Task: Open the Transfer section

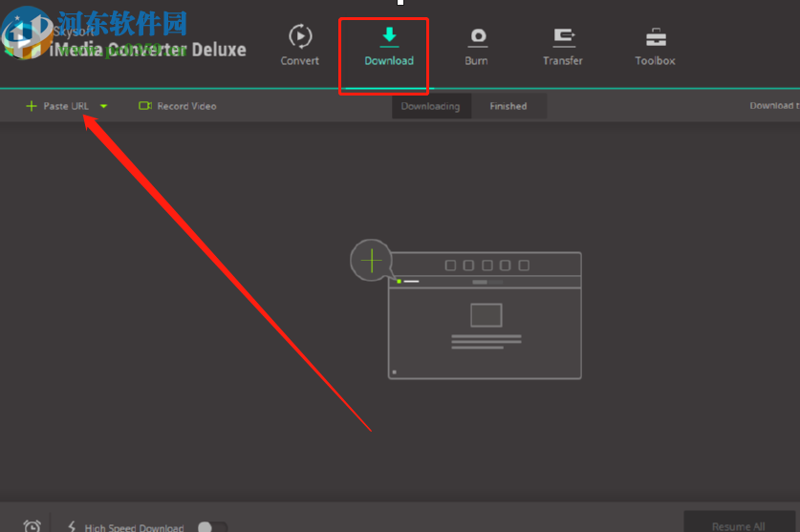Action: pos(562,47)
